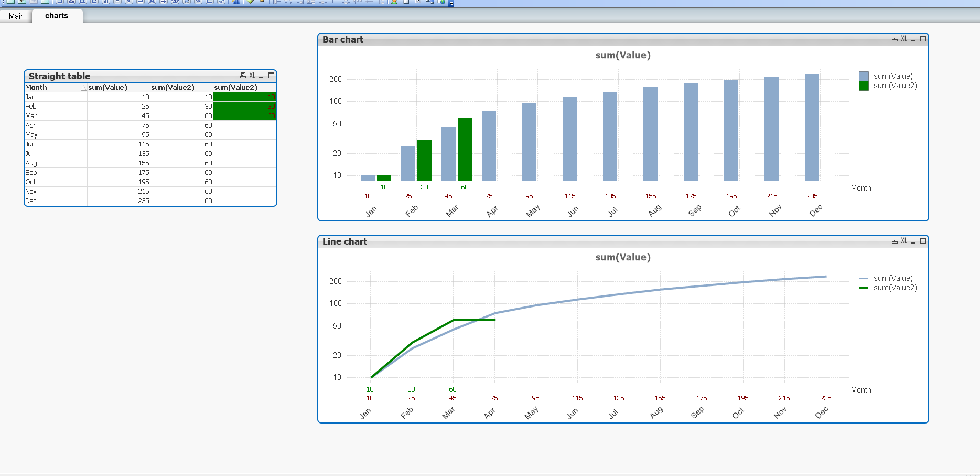Click sum(Value2) green legend line in Line chart
Image resolution: width=980 pixels, height=476 pixels.
(864, 288)
